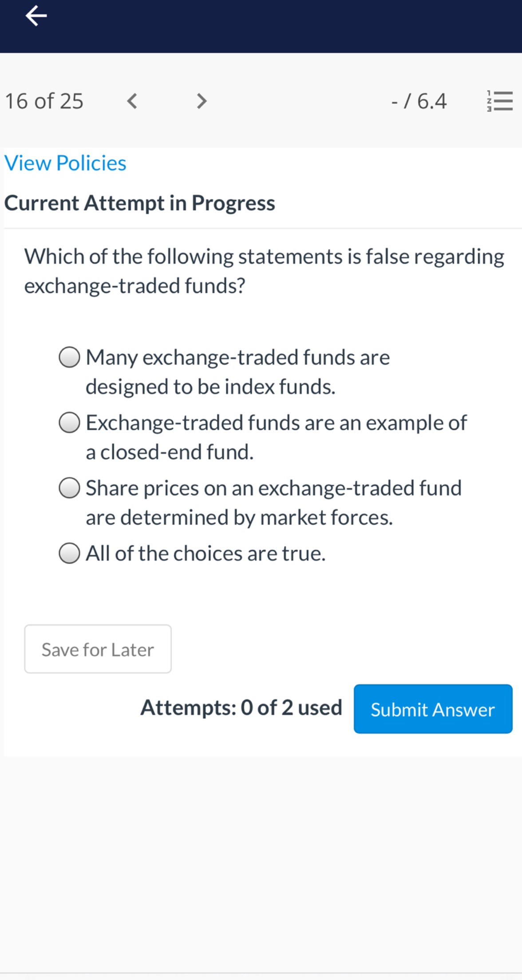Select 'Share prices are determined by market forces'

pyautogui.click(x=69, y=489)
